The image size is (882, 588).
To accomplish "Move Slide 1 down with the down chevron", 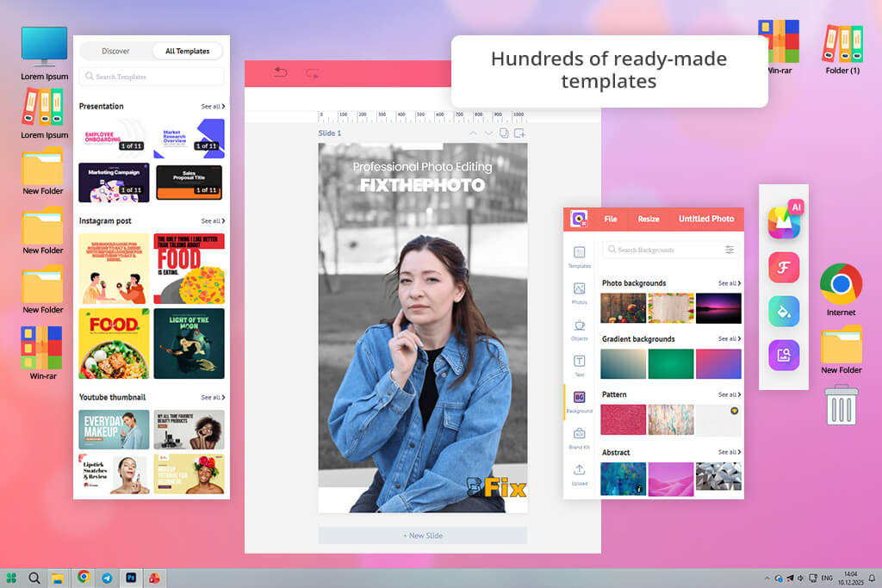I will click(488, 133).
